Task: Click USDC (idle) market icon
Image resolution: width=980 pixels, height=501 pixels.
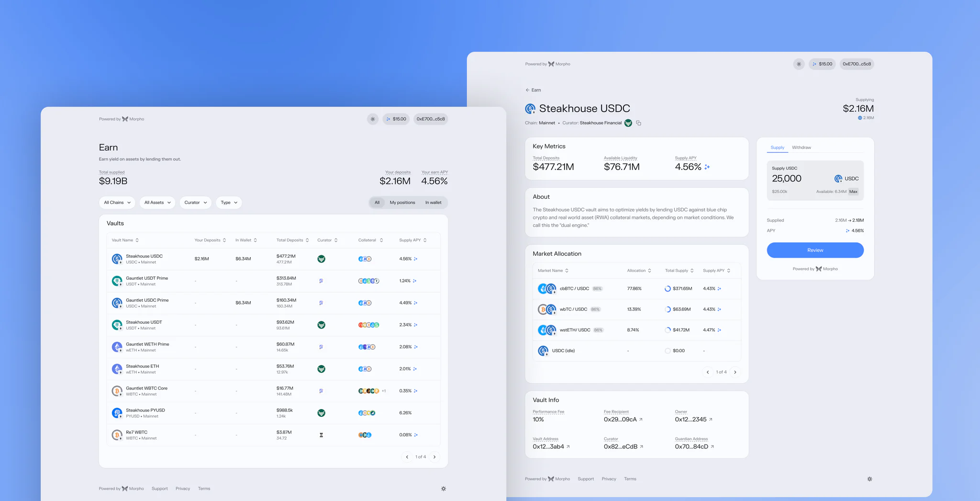Action: point(543,351)
